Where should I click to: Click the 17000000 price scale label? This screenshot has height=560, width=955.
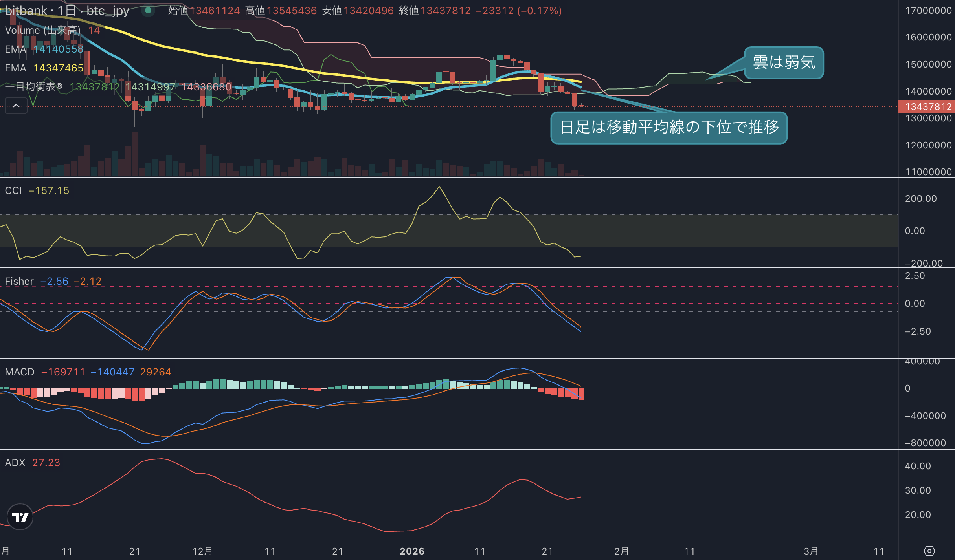click(928, 11)
